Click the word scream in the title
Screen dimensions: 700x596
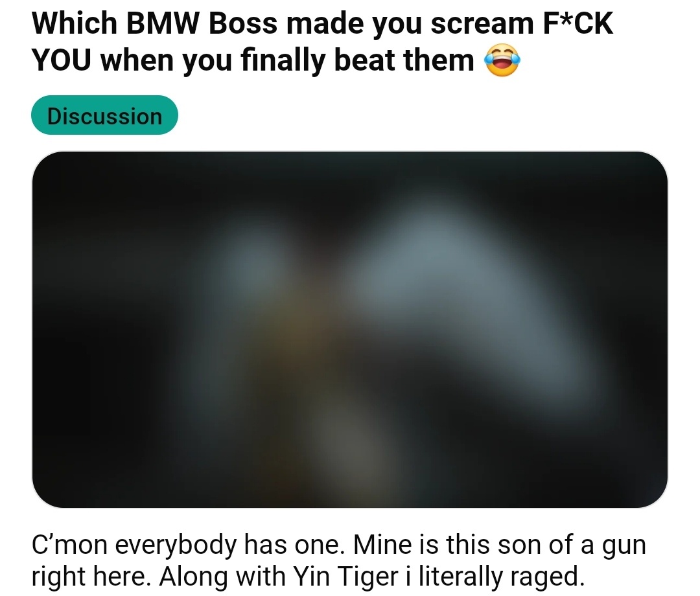482,23
